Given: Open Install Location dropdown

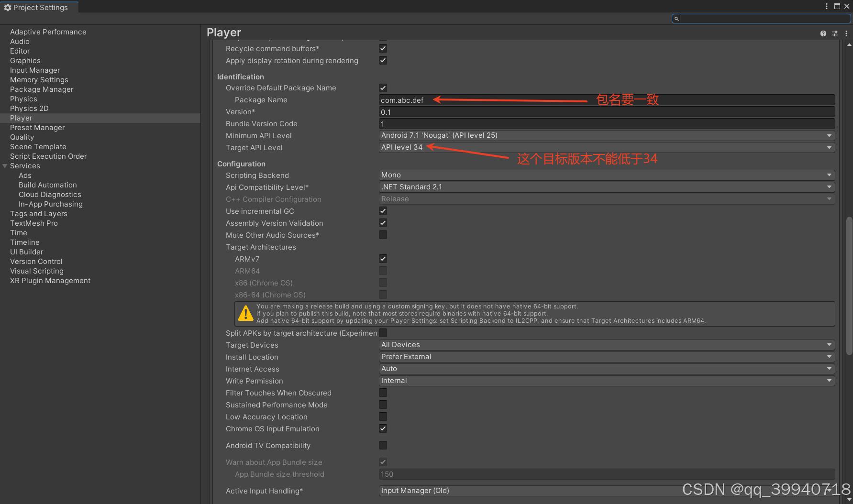Looking at the screenshot, I should (x=607, y=357).
